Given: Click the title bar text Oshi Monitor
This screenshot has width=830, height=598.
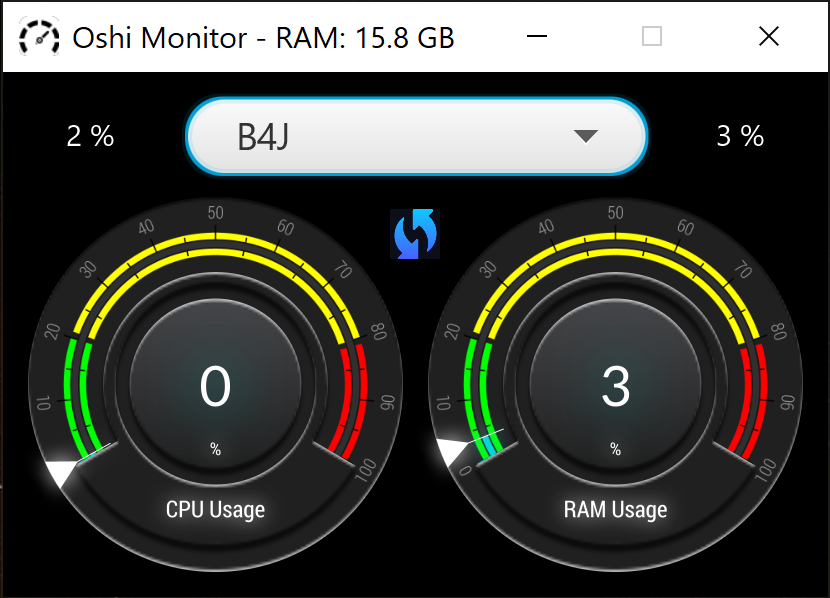Looking at the screenshot, I should [159, 38].
